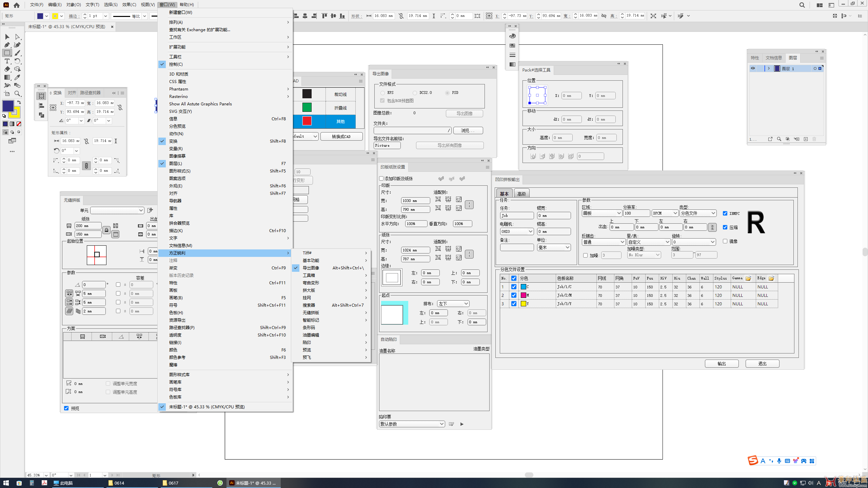868x488 pixels.
Task: Click the 浏览... button
Action: coord(468,130)
